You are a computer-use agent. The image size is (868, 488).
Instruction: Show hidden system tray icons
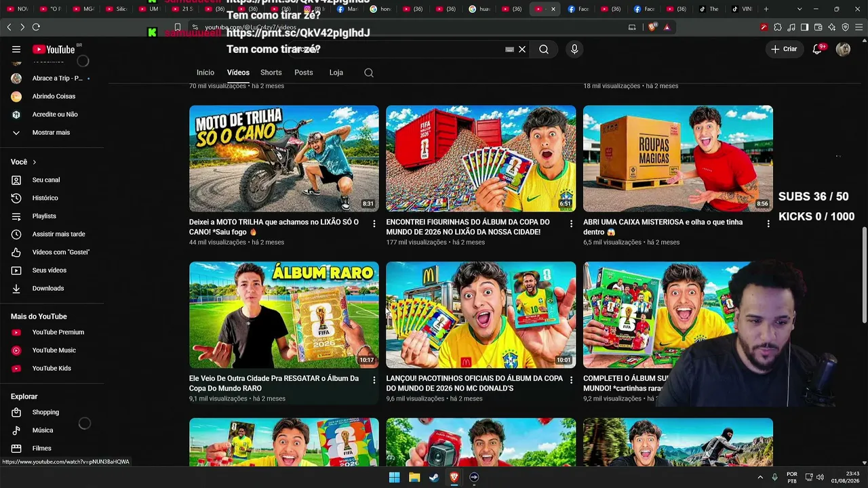[760, 477]
